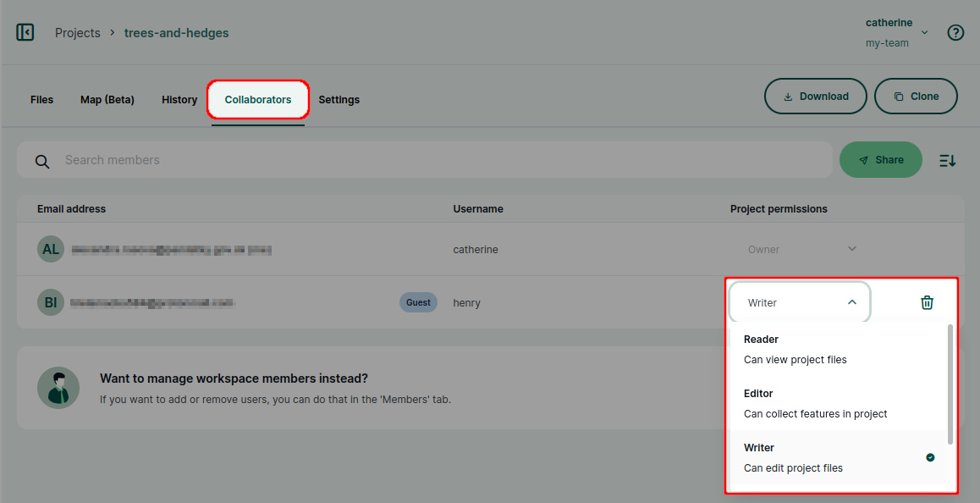Click the Share button
This screenshot has height=503, width=980.
point(881,160)
